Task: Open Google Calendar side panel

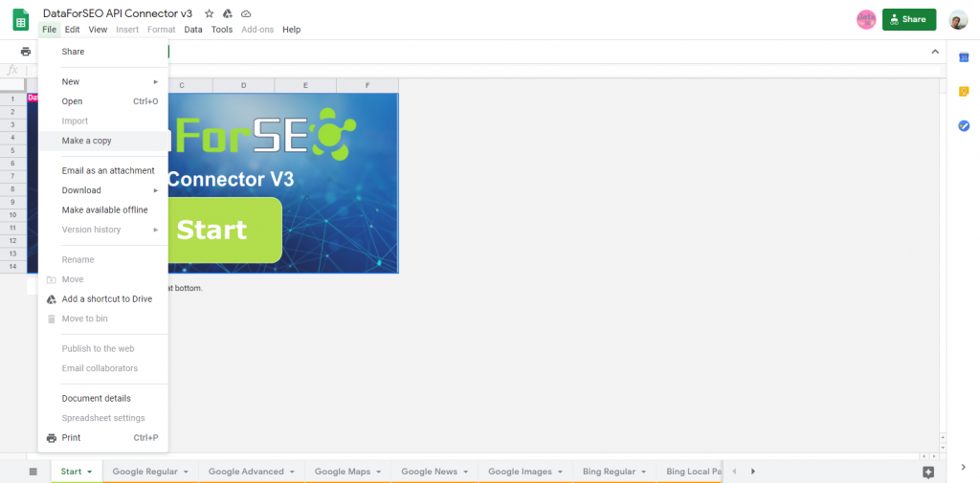Action: tap(964, 57)
